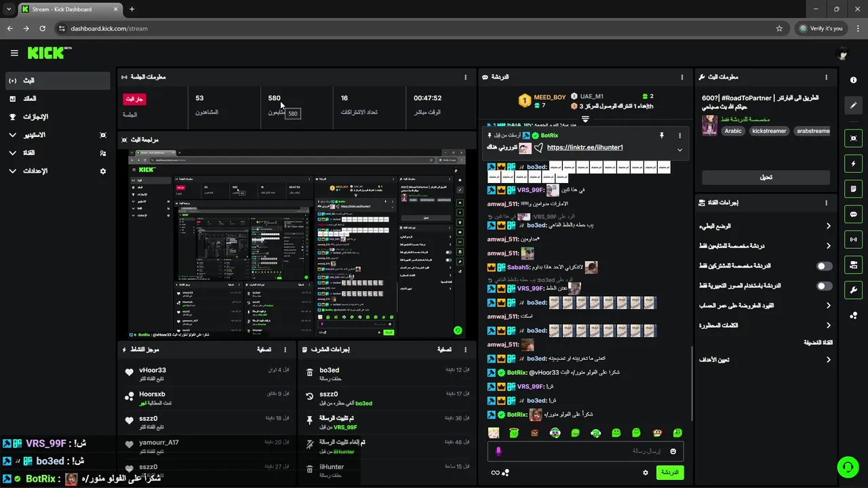Click the chat message input field
Screen dimensions: 868x488
(x=585, y=451)
